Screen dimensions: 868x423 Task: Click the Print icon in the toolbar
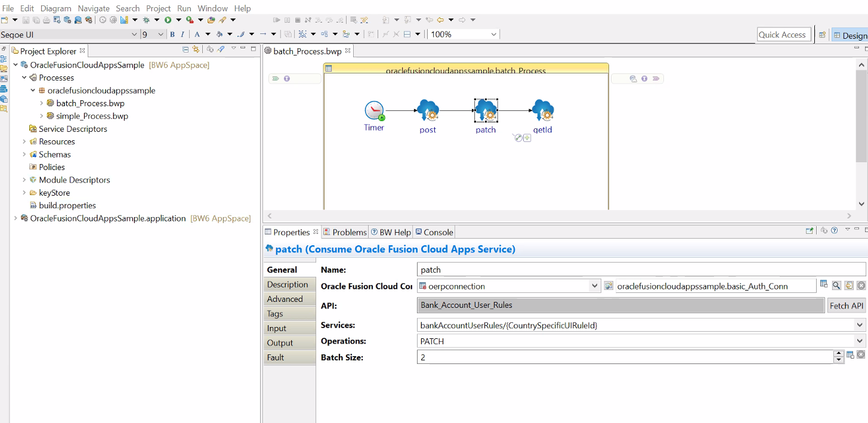point(45,20)
